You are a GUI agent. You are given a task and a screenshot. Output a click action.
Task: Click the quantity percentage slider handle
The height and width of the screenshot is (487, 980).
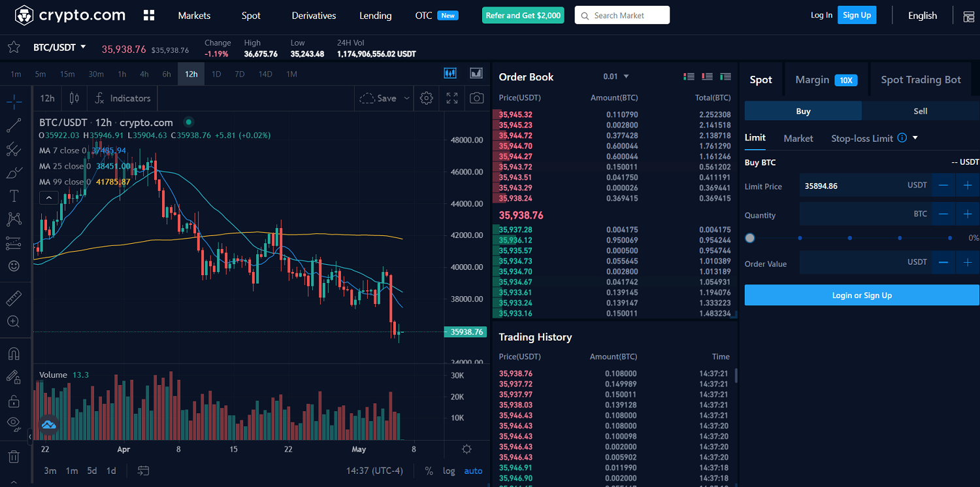pyautogui.click(x=750, y=238)
